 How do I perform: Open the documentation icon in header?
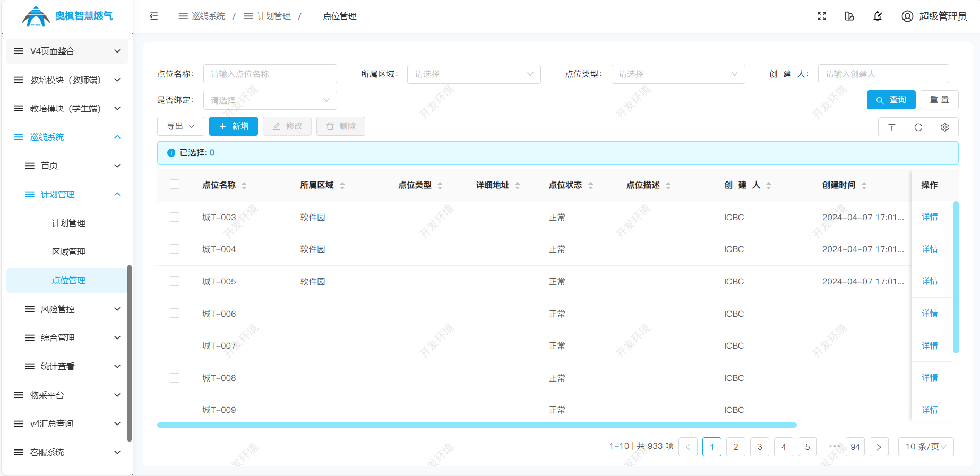(849, 16)
